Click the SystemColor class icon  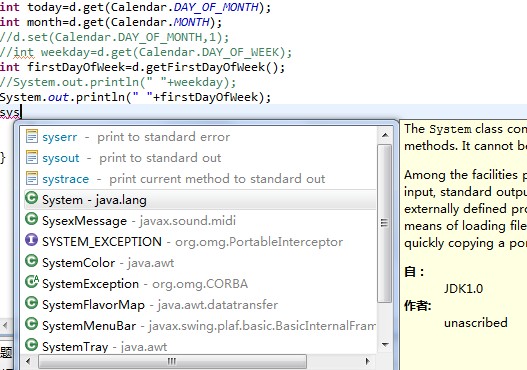click(32, 261)
